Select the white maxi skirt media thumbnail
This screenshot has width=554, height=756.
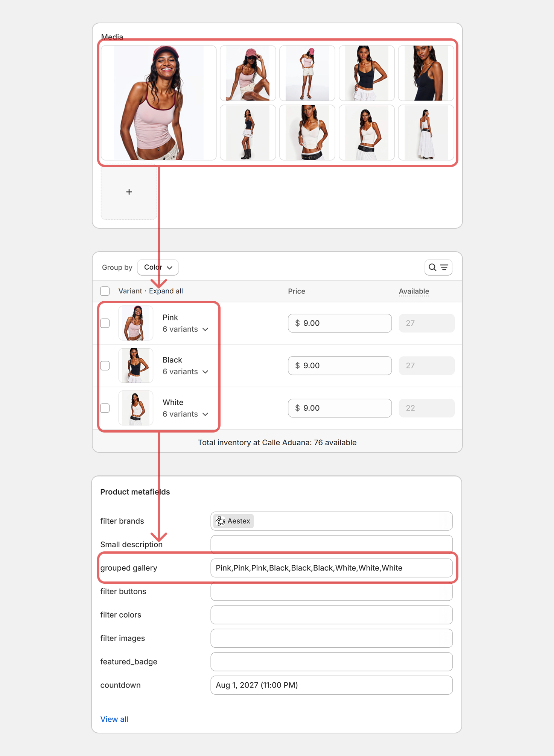pyautogui.click(x=426, y=133)
